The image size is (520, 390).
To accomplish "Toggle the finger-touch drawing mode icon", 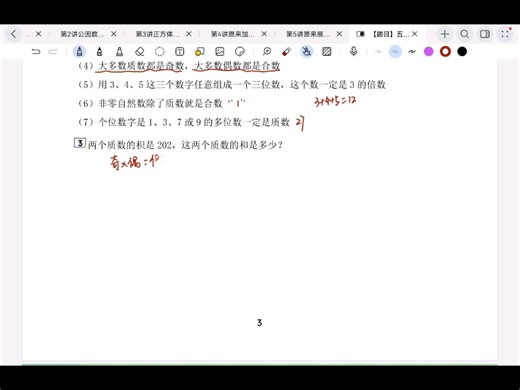I will tap(307, 52).
